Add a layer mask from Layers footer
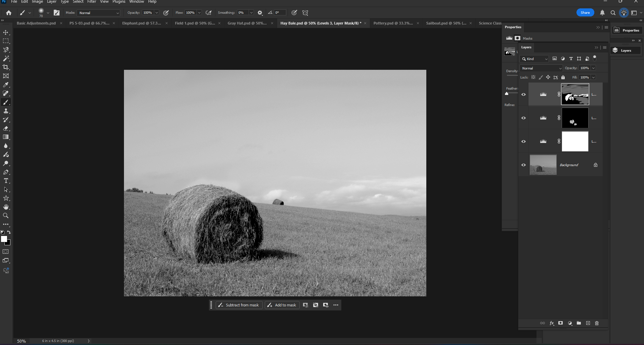Viewport: 644px width, 345px height. [x=560, y=323]
